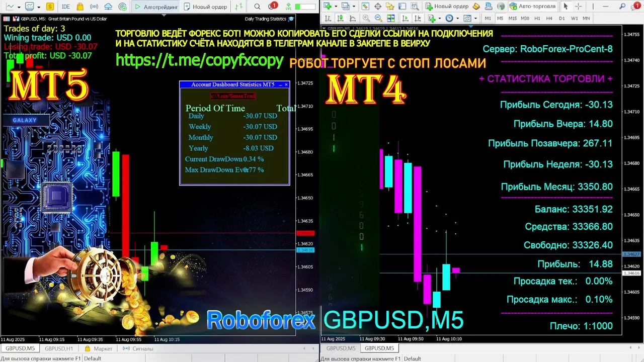The image size is (644, 362).
Task: Open the line chart type icon in MT5
Action: tap(10, 7)
